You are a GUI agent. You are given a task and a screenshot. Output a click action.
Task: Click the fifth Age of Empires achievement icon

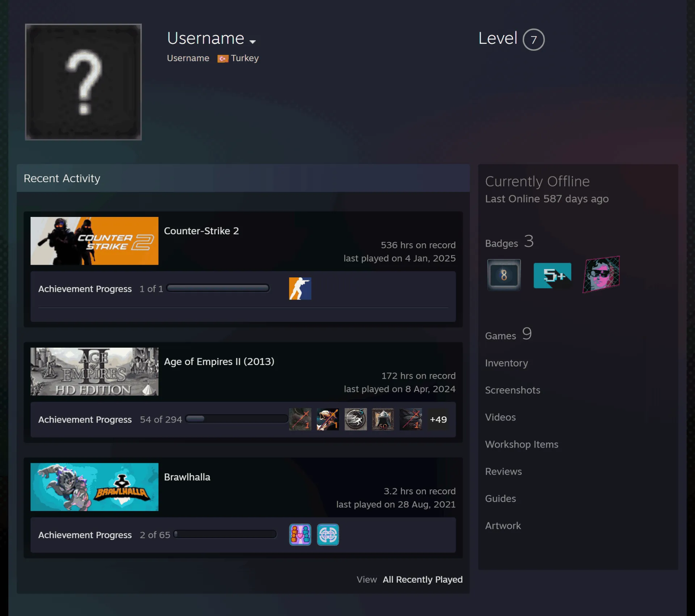point(410,419)
